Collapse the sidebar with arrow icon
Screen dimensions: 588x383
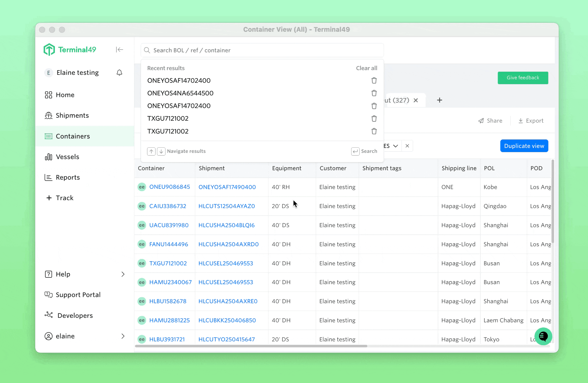(119, 50)
